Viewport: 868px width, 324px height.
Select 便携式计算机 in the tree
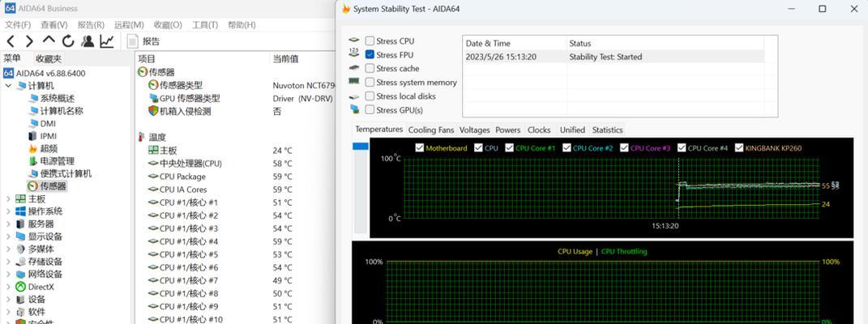point(60,173)
